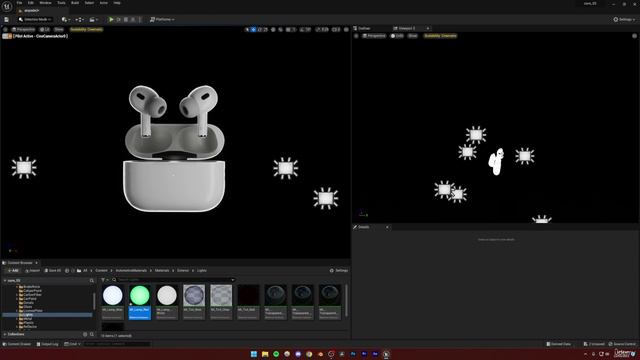Open the Edit menu
Image resolution: width=640 pixels, height=360 pixels.
click(31, 3)
